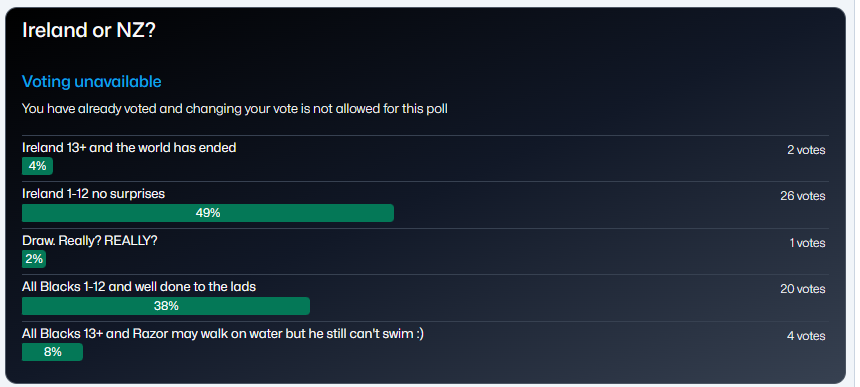Click the 2% green result bar
This screenshot has width=860, height=387.
pos(34,259)
